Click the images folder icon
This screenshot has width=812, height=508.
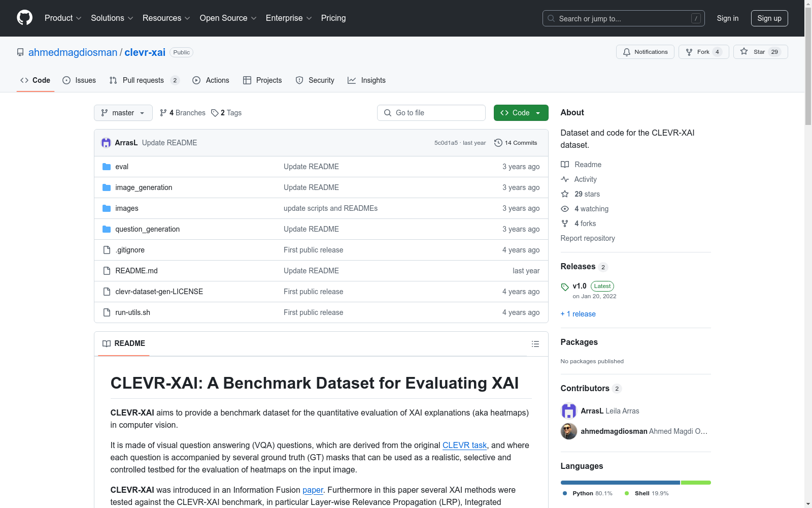pyautogui.click(x=107, y=208)
